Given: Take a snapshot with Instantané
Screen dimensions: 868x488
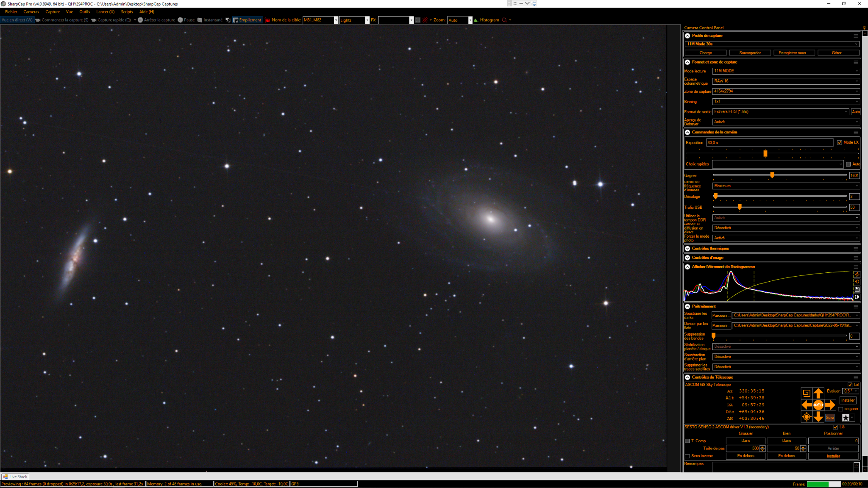Looking at the screenshot, I should tap(210, 20).
